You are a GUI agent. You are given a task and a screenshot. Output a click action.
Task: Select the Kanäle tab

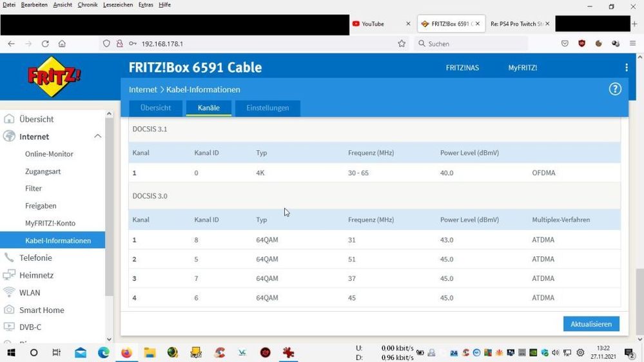pos(209,108)
